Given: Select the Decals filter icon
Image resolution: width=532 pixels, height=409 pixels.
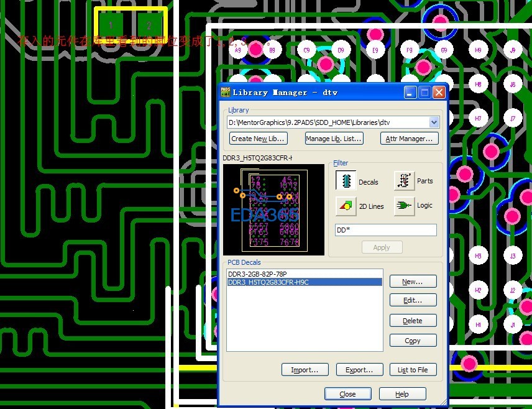Looking at the screenshot, I should click(346, 181).
